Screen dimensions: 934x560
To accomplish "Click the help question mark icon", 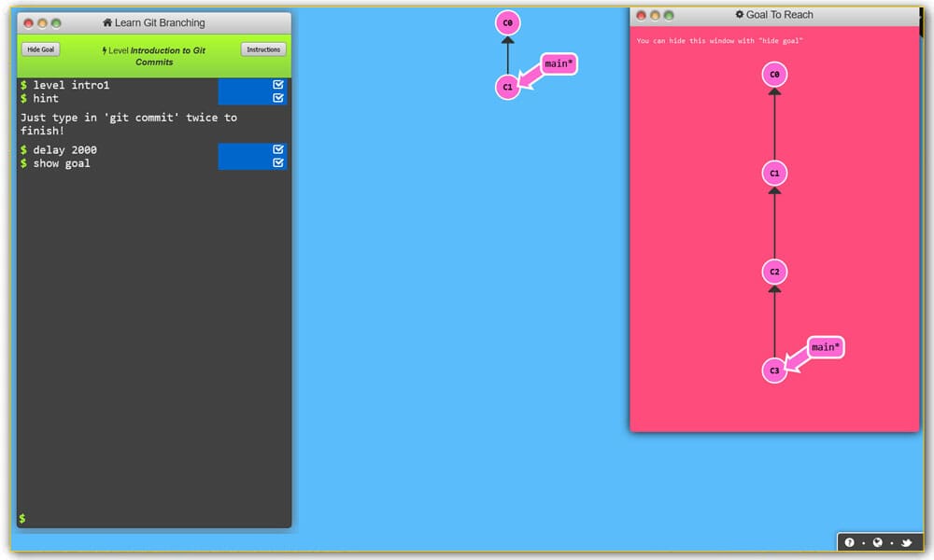I will coord(850,542).
